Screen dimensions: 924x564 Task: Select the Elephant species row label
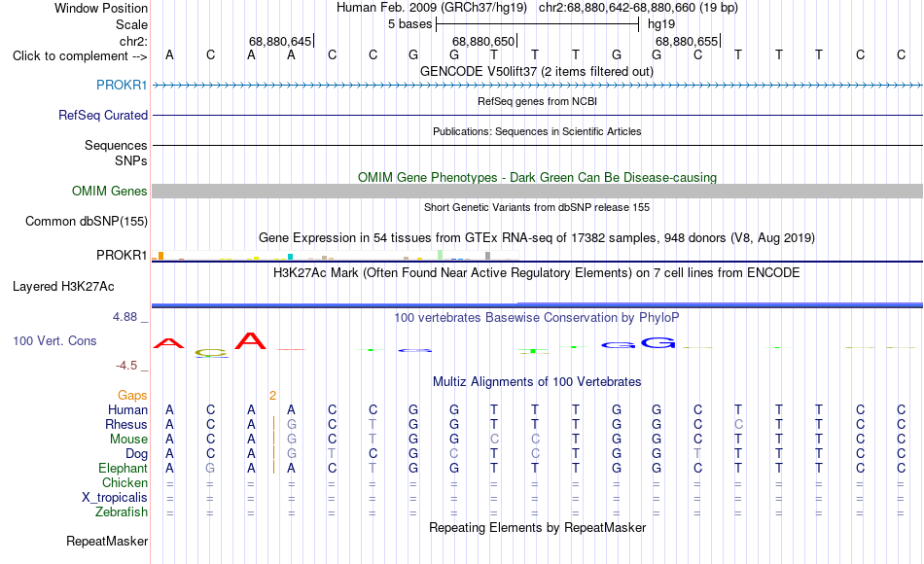tap(123, 468)
